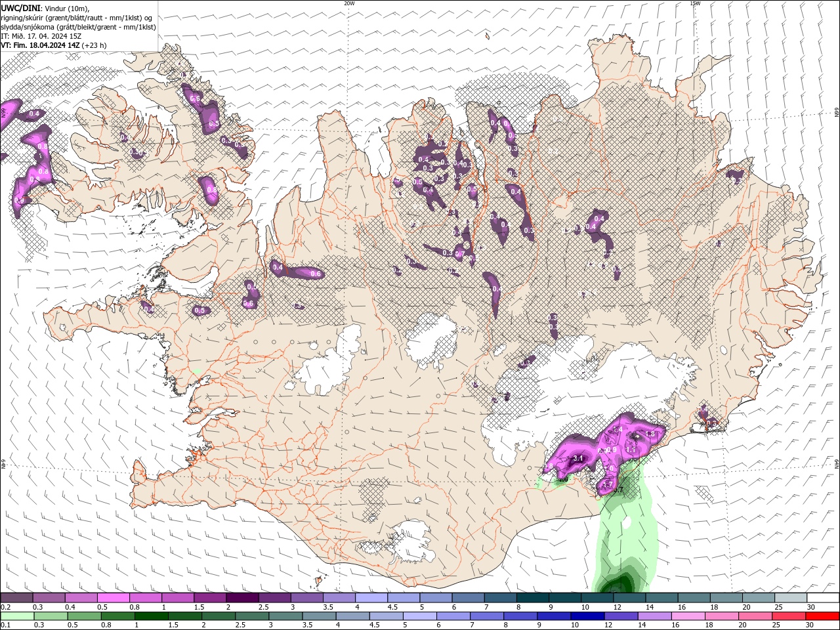Click the dusky purple snow swatch labeled 0.2
Screen dimensions: 840x630
click(16, 598)
